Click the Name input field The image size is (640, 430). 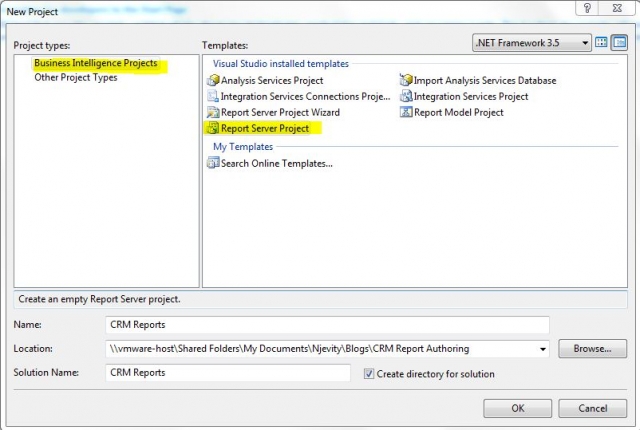tap(327, 325)
